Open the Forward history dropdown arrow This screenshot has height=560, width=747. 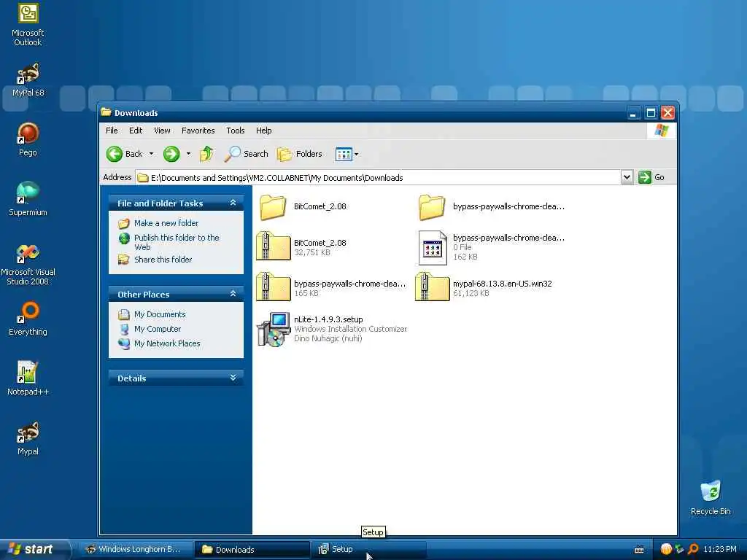click(x=188, y=154)
